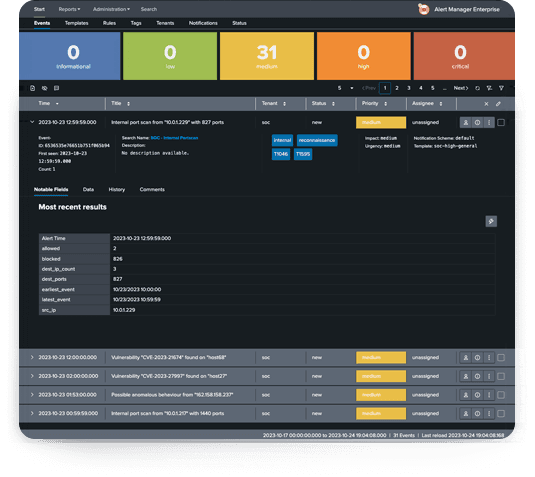The height and width of the screenshot is (477, 535).
Task: Open the Templates tab
Action: (76, 23)
